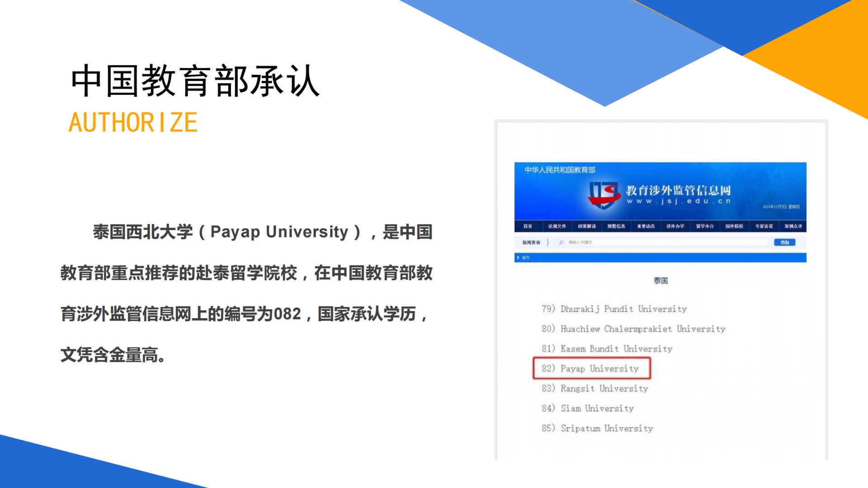Click the orange AUTHORIZE subtitle
Screen dimensions: 868x488
pos(133,122)
